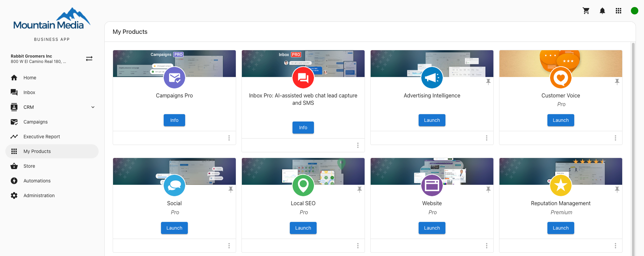The height and width of the screenshot is (256, 644).
Task: Toggle pin on Customer Voice card
Action: tap(617, 82)
